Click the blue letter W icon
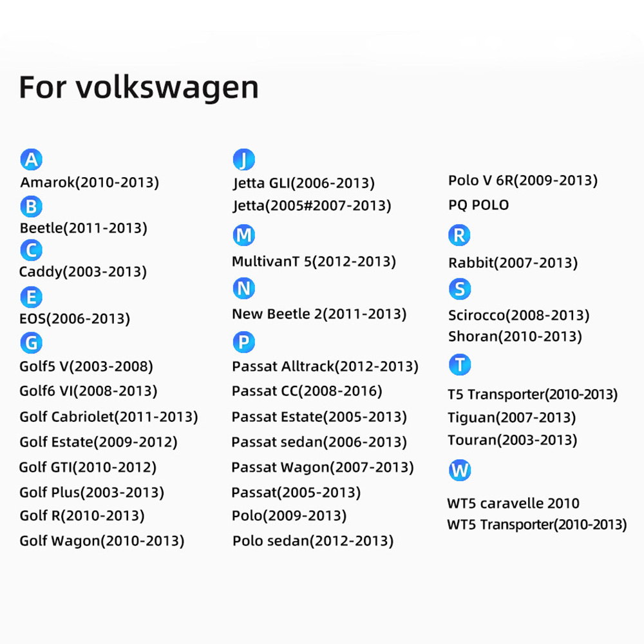The image size is (644, 644). 459,470
